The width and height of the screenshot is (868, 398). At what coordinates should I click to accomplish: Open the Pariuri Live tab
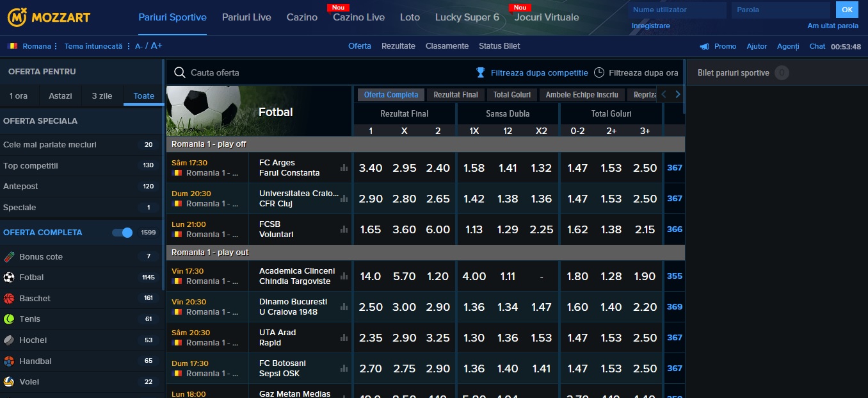click(x=246, y=17)
